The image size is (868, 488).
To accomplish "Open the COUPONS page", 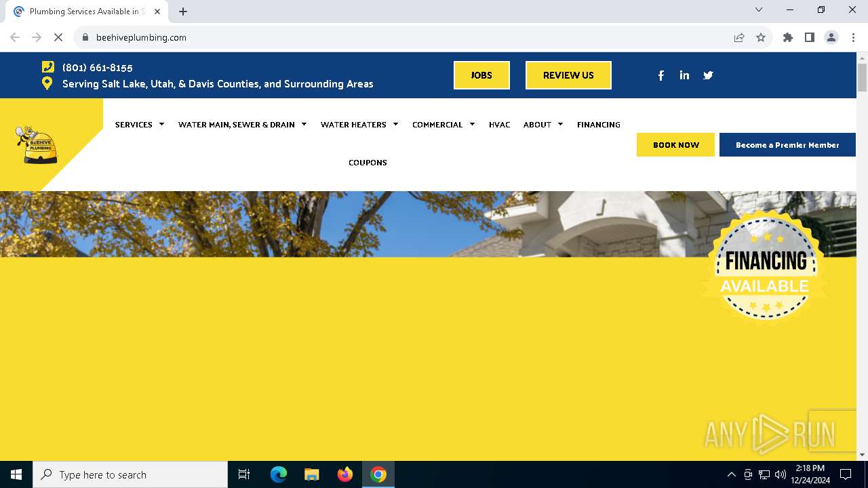I will [x=368, y=163].
